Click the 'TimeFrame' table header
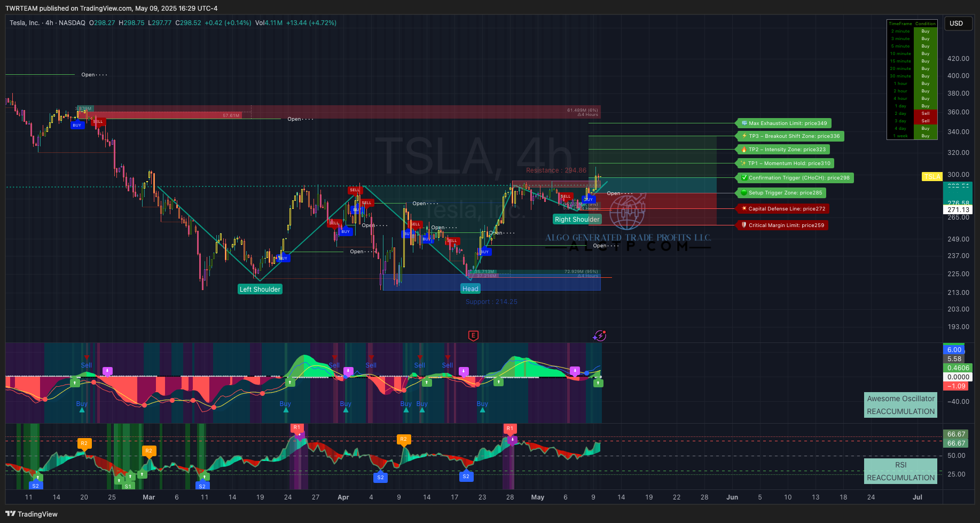980x523 pixels. click(x=900, y=24)
